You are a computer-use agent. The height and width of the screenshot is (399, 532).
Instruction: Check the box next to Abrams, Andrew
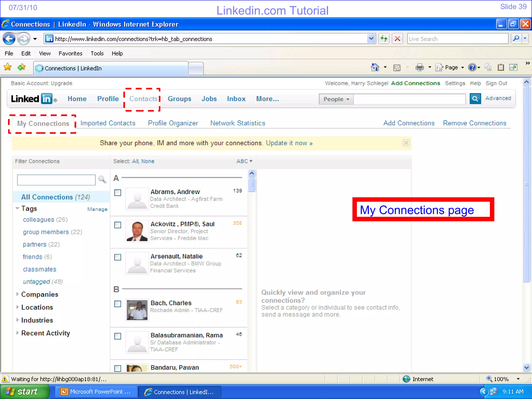click(118, 193)
